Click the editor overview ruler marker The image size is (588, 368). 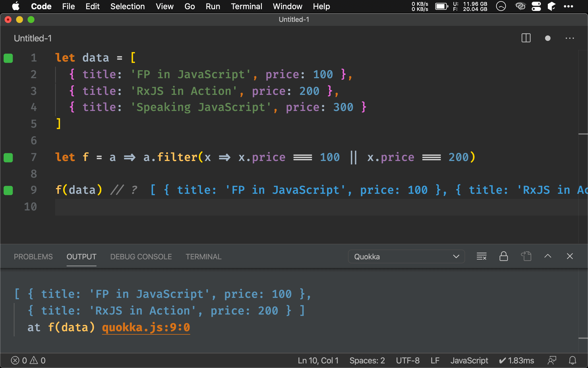pos(583,134)
